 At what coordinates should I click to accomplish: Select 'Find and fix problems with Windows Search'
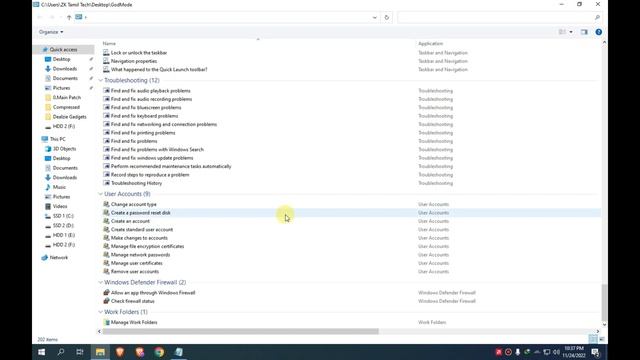[x=157, y=149]
